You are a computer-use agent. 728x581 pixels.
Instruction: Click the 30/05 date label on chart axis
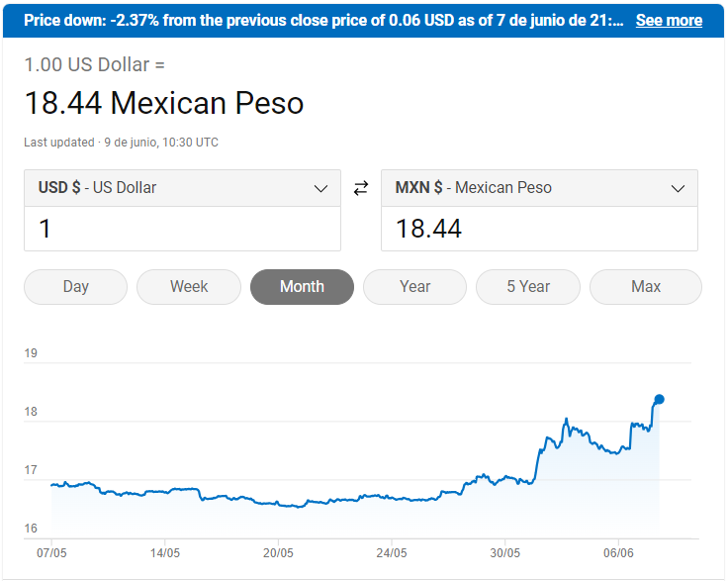[504, 552]
